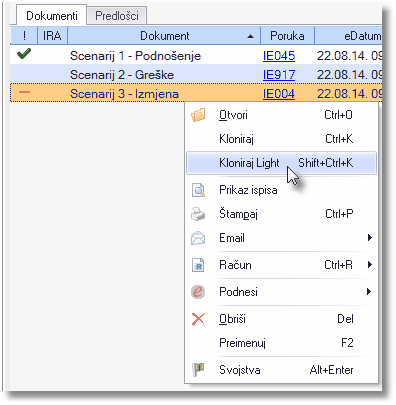Switch to the Dokumenti tab

(52, 16)
